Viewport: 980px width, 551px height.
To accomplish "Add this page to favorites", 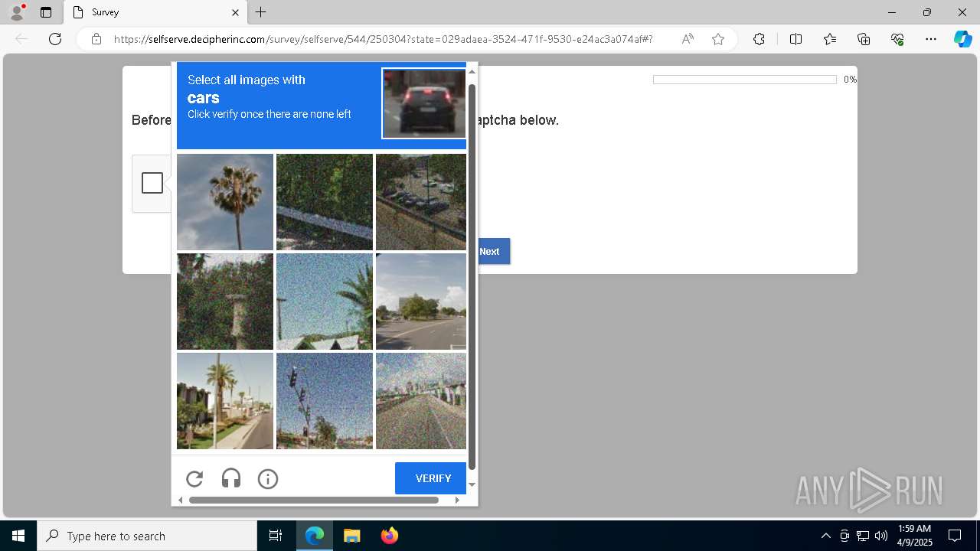I will coord(718,39).
